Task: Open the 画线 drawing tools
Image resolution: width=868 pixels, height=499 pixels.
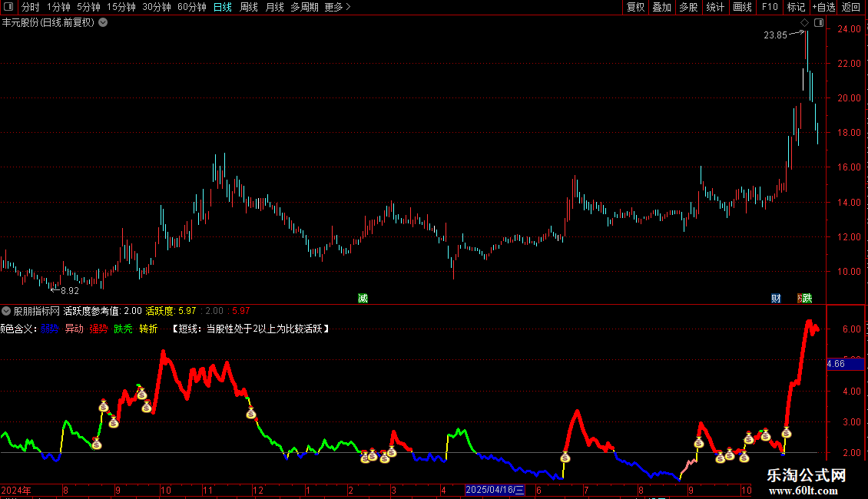Action: click(x=742, y=7)
